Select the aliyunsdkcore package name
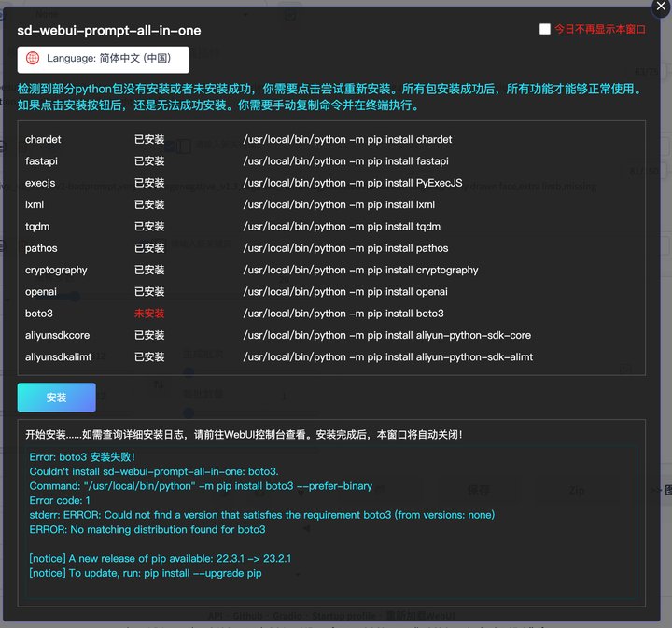This screenshot has height=628, width=672. click(x=58, y=335)
